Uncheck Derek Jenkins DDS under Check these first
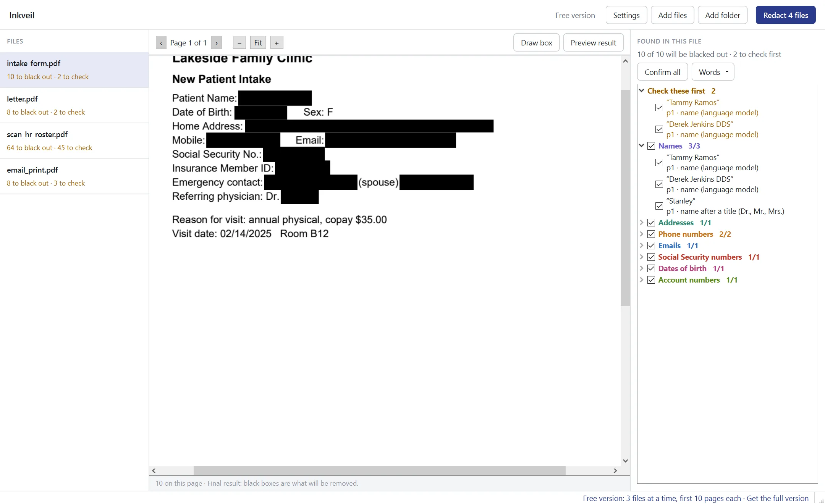This screenshot has height=504, width=825. point(659,129)
